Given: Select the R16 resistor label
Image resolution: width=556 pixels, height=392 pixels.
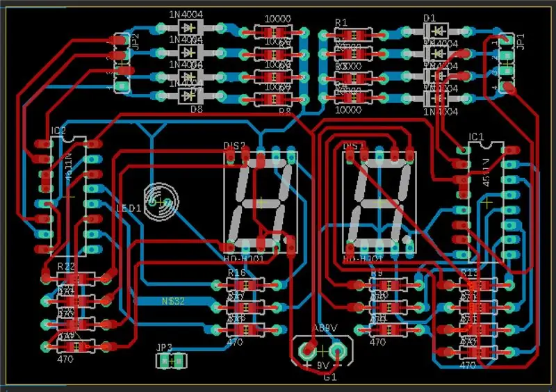Looking at the screenshot, I should 236,272.
